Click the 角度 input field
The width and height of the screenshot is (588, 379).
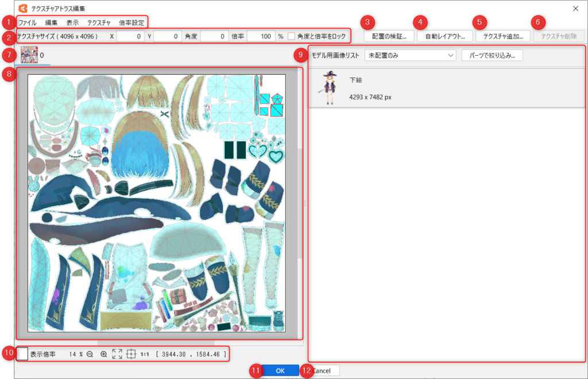[x=214, y=36]
